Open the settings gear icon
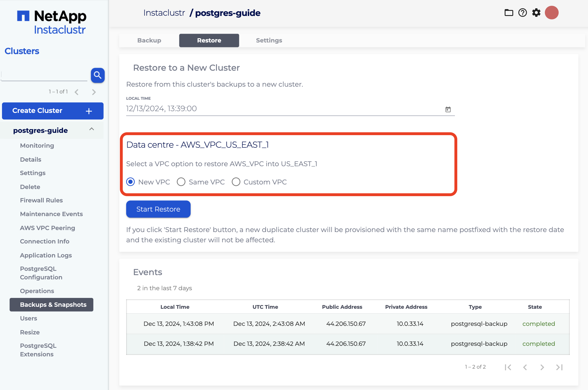The height and width of the screenshot is (390, 588). click(x=536, y=13)
